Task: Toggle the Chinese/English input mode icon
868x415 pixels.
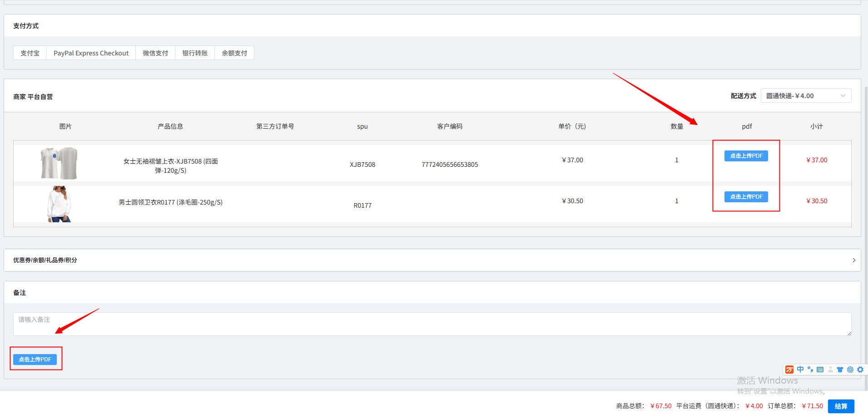Action: (x=800, y=370)
